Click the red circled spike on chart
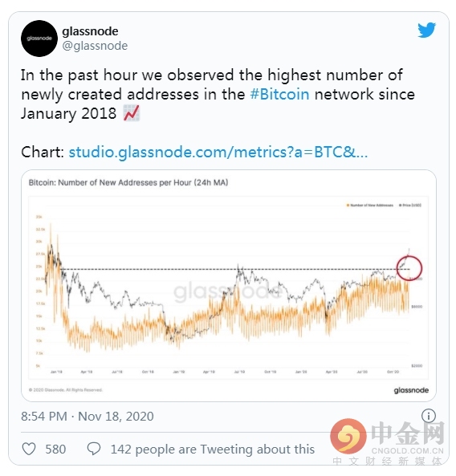Image resolution: width=456 pixels, height=476 pixels. (x=409, y=268)
